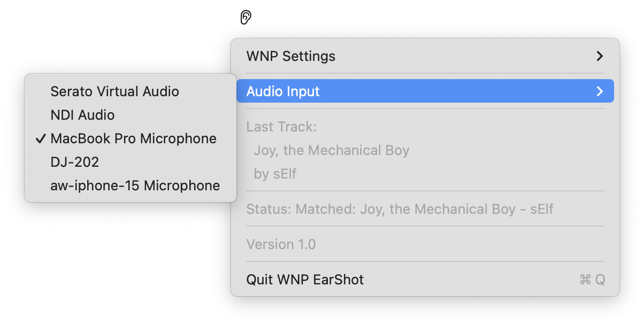This screenshot has height=325, width=644.
Task: Select the checked MacBook Pro Microphone input
Action: [x=131, y=138]
